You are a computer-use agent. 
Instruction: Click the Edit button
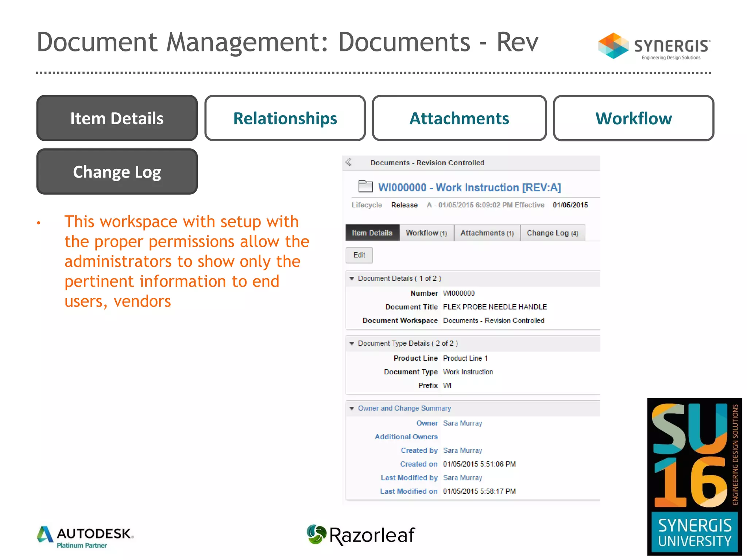point(359,255)
